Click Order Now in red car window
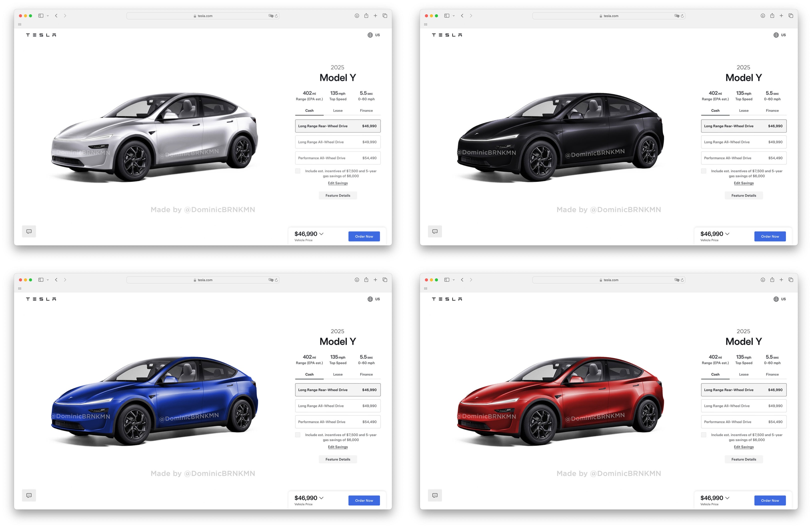Screen dimensions: 812x528 770,500
